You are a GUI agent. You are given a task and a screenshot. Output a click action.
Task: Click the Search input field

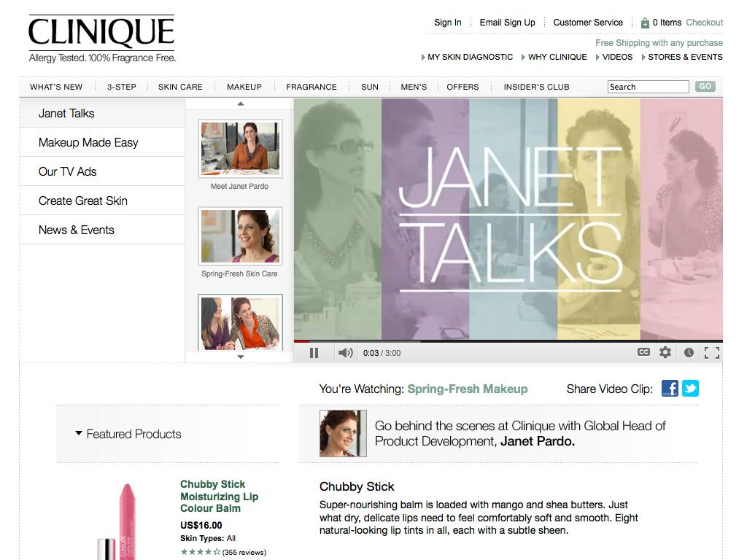(x=648, y=87)
